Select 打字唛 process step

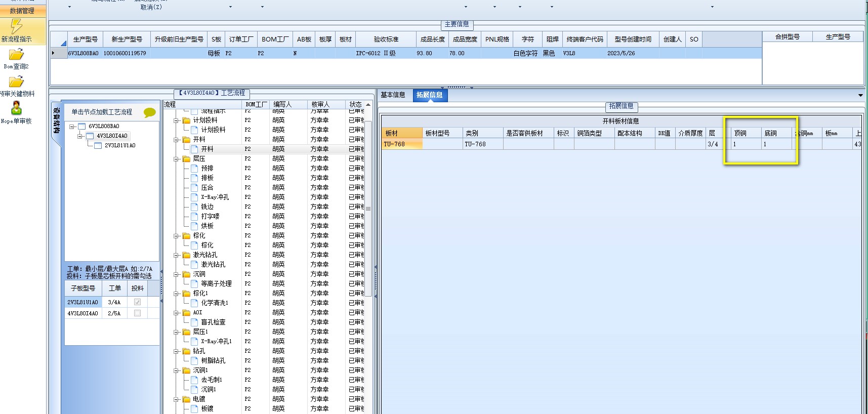(x=210, y=217)
